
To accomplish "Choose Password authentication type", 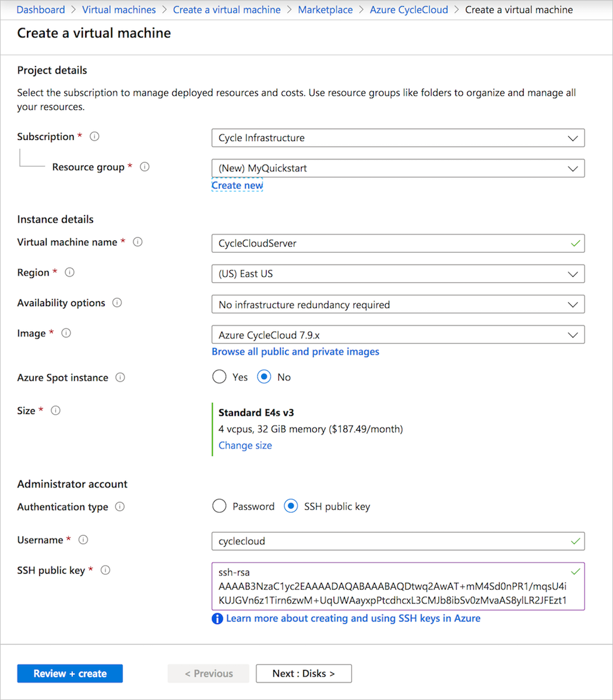I will pyautogui.click(x=219, y=506).
